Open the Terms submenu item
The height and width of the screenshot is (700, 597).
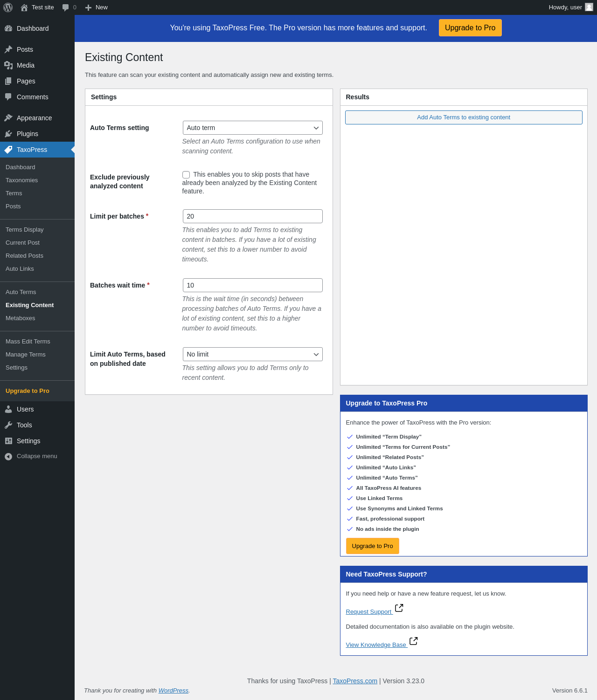point(14,193)
